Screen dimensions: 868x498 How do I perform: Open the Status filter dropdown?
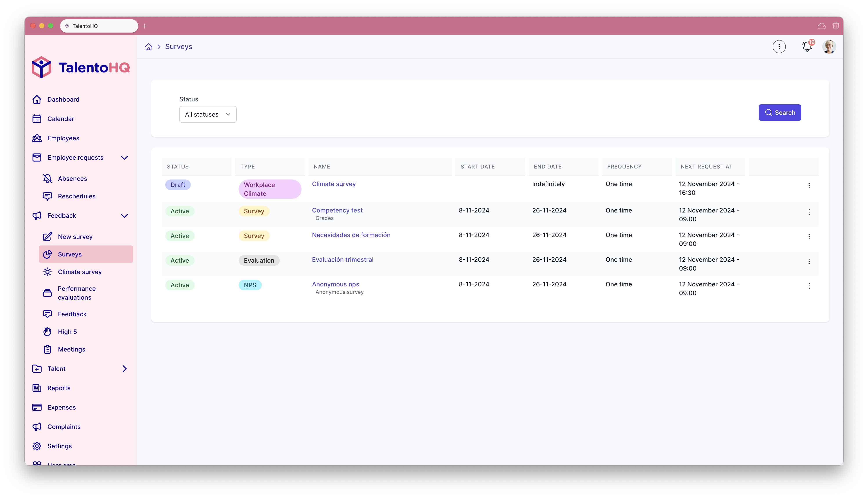coord(208,115)
